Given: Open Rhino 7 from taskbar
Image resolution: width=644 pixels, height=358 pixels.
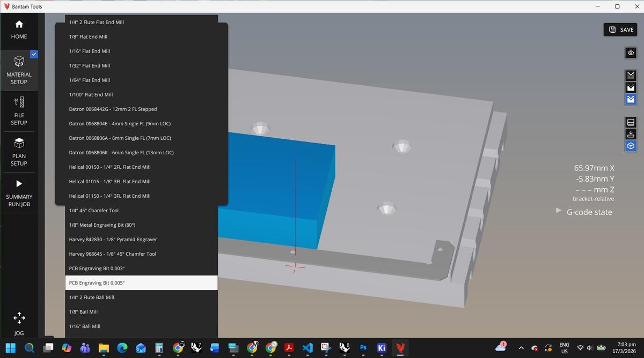Looking at the screenshot, I should pos(196,348).
